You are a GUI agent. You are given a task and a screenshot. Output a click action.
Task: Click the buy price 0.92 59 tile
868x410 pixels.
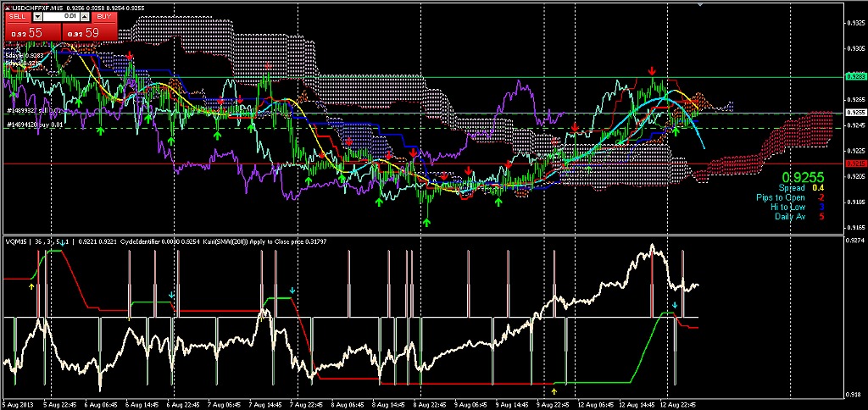click(x=91, y=32)
